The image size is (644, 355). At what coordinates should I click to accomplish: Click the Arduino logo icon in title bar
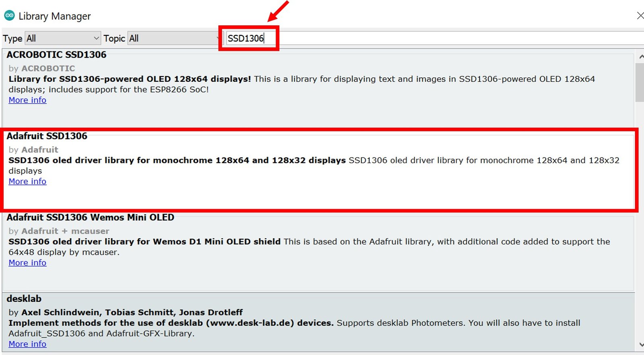[x=9, y=16]
